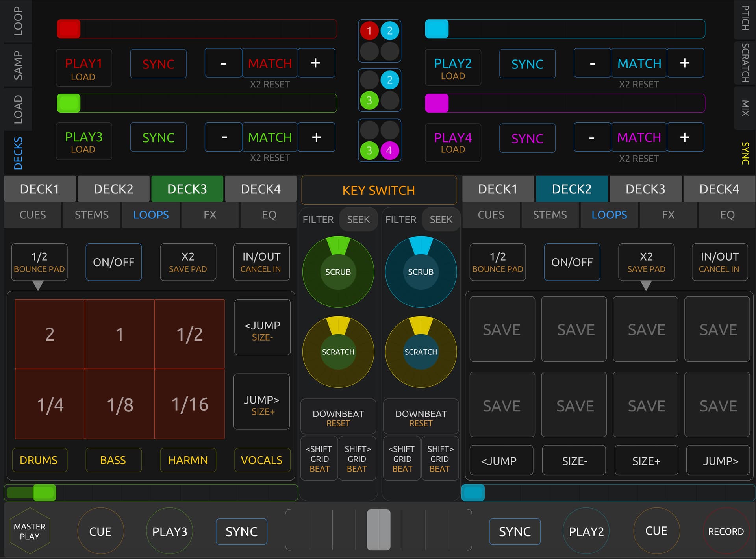Toggle right deck loop ON/OFF
756x559 pixels.
pos(572,262)
